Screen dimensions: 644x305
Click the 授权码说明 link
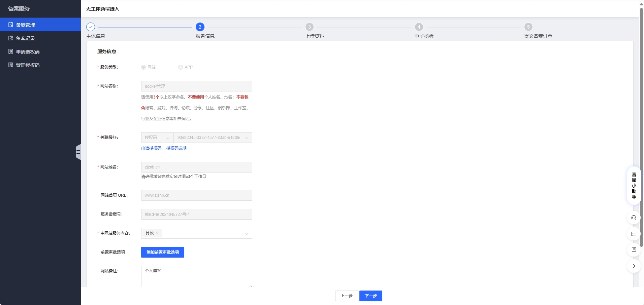[176, 148]
